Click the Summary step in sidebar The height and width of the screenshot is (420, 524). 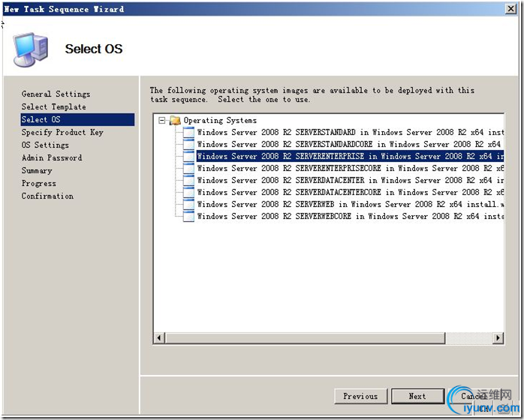tap(37, 170)
